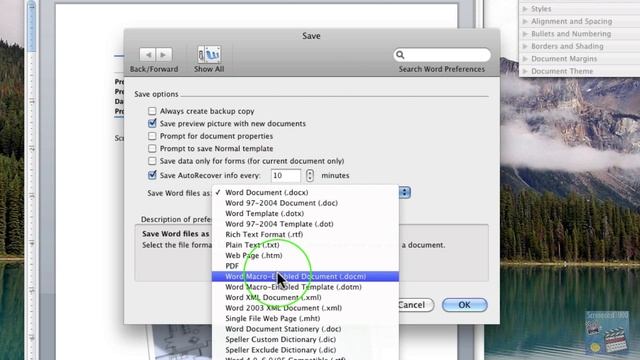Open the Save Word files as popup arrows
Image resolution: width=640 pixels, height=360 pixels.
pos(404,192)
